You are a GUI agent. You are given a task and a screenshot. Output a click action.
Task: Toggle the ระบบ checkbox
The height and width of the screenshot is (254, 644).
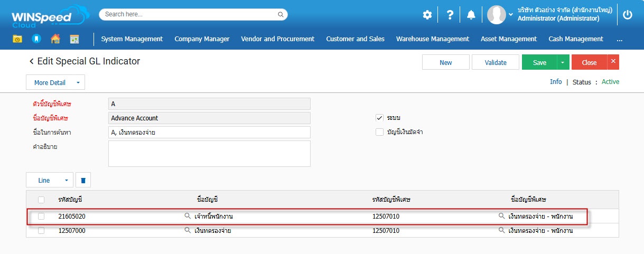pos(379,118)
